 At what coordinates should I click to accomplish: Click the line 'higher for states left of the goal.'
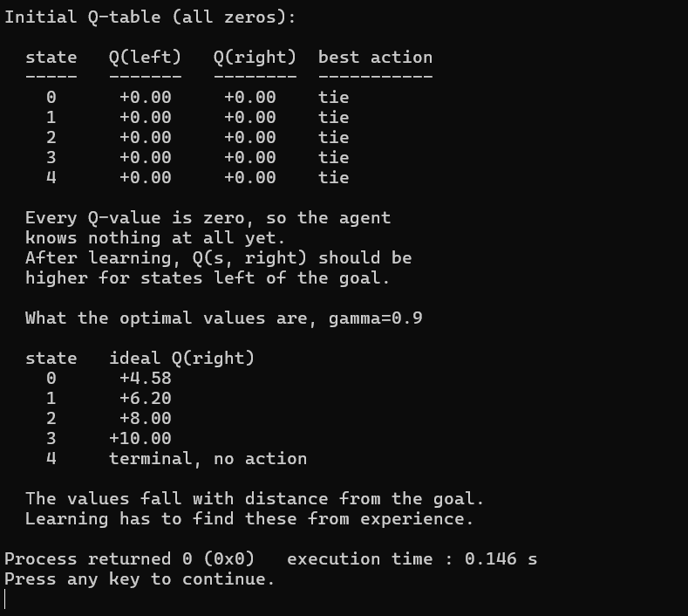coord(208,278)
